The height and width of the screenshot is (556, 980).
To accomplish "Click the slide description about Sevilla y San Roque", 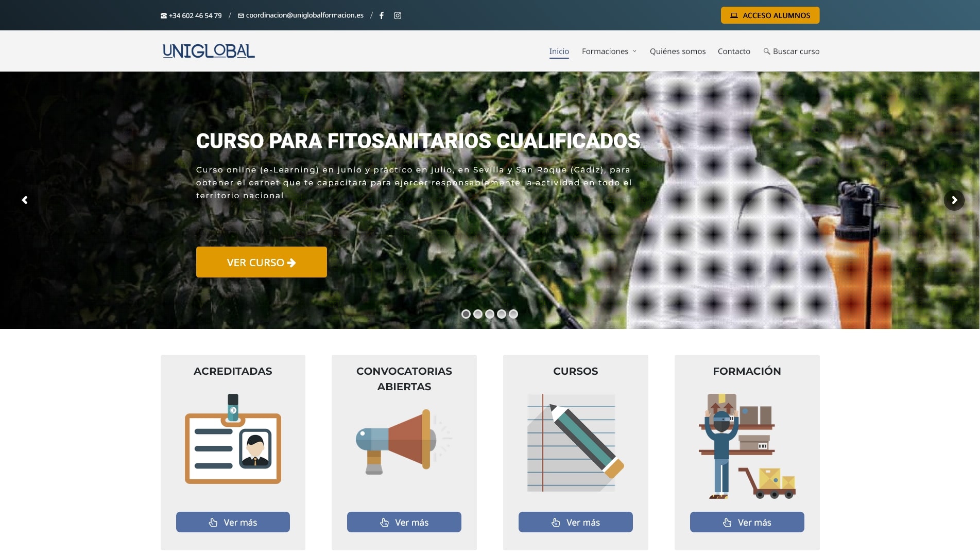I will [x=414, y=182].
